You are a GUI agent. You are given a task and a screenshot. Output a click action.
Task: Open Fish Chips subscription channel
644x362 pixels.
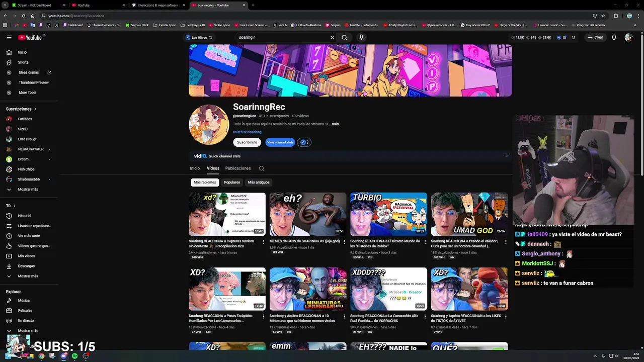pyautogui.click(x=21, y=169)
